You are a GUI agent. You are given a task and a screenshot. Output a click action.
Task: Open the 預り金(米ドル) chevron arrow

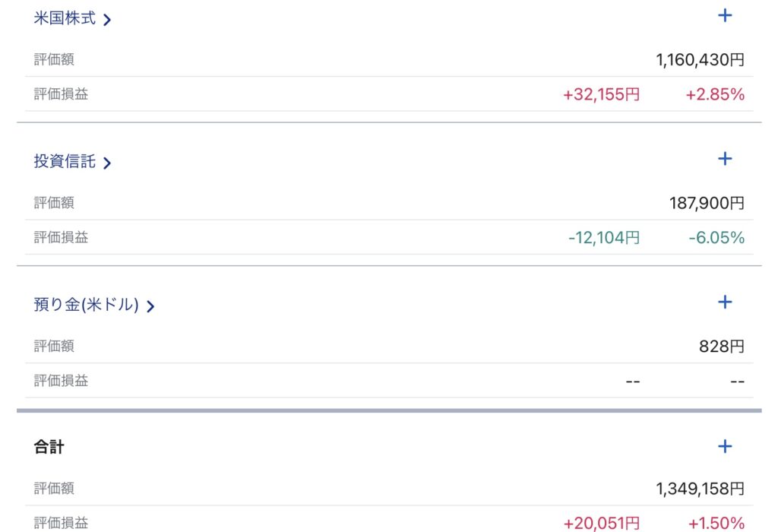click(x=150, y=306)
